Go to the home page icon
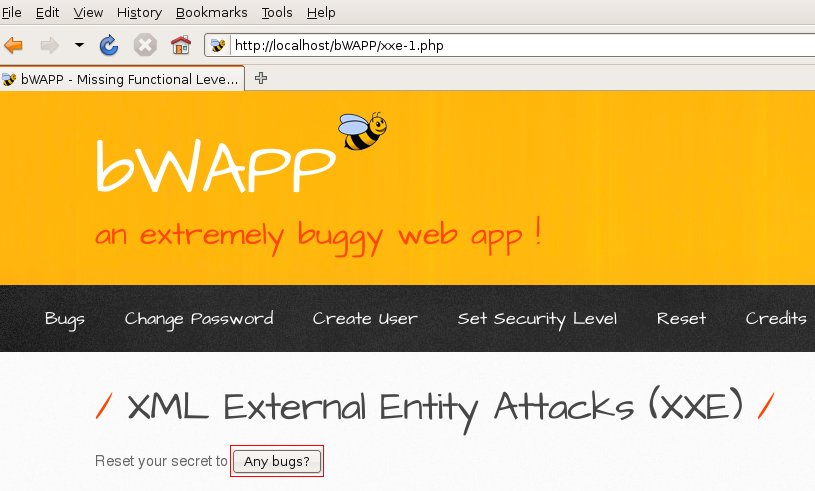This screenshot has height=491, width=815. (181, 45)
